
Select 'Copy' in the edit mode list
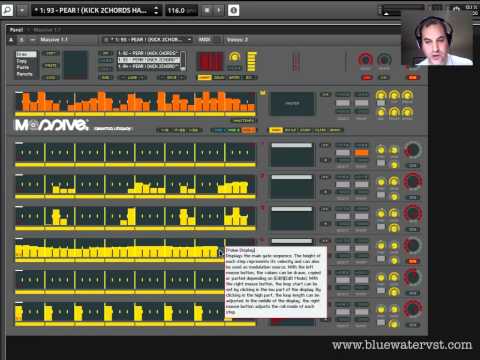click(x=22, y=61)
